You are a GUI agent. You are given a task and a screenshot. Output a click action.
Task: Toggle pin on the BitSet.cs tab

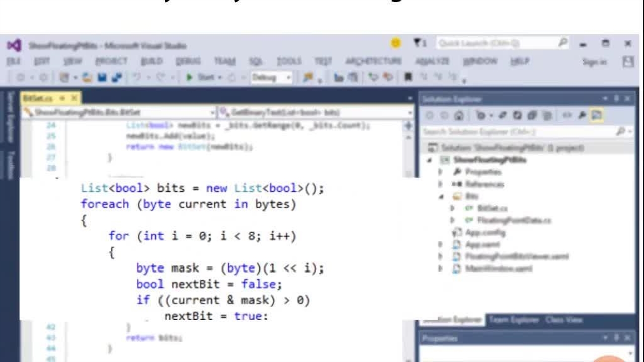pos(62,98)
